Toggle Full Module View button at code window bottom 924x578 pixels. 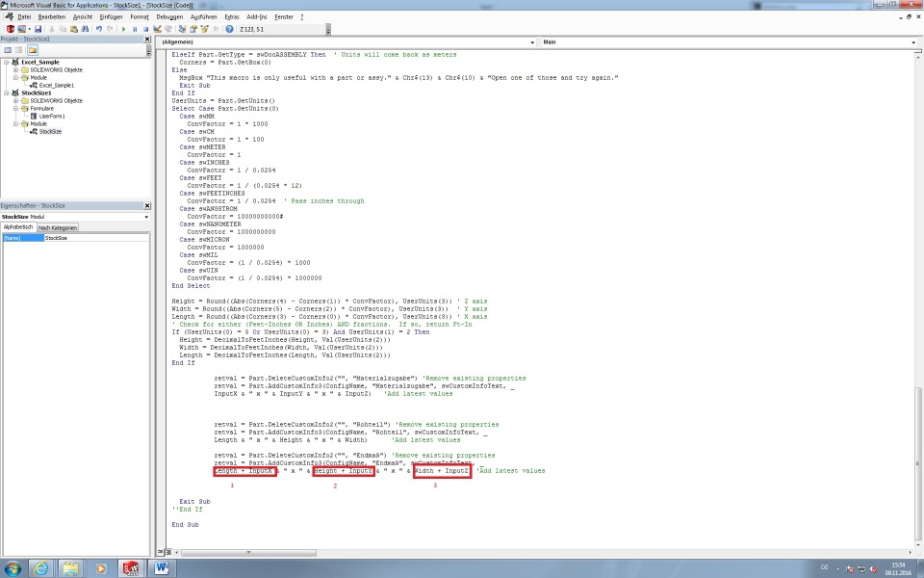[x=167, y=552]
